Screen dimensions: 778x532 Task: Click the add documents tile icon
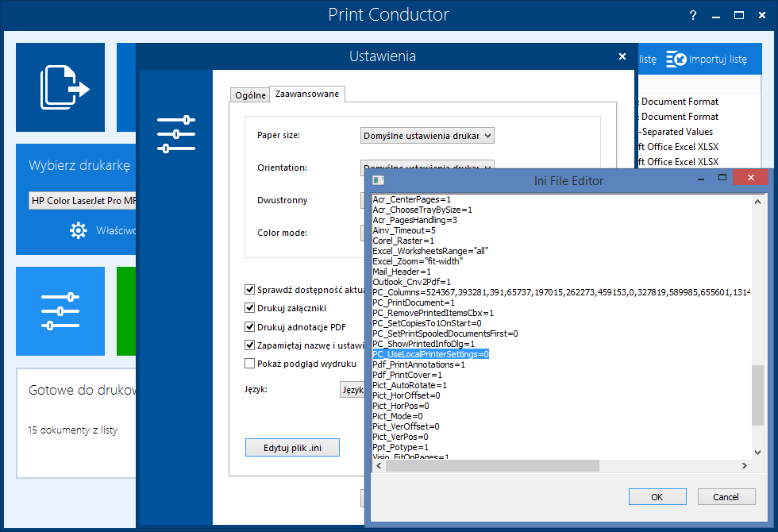64,87
